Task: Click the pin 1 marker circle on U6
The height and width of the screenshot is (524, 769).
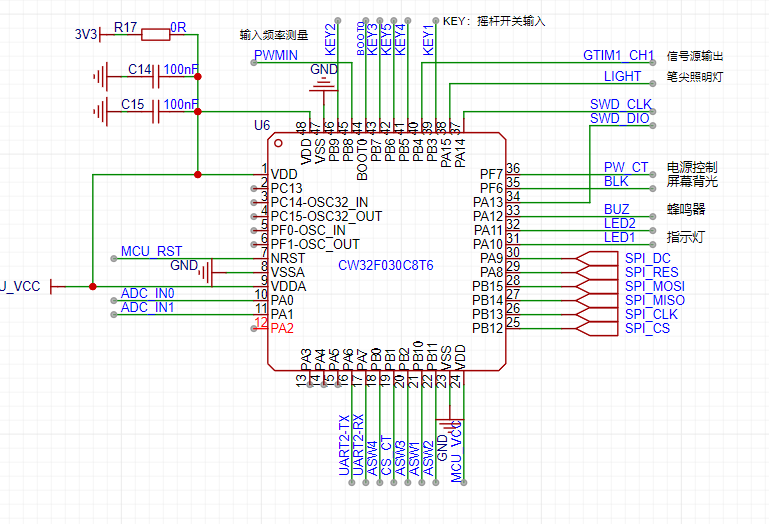Action: pos(279,143)
